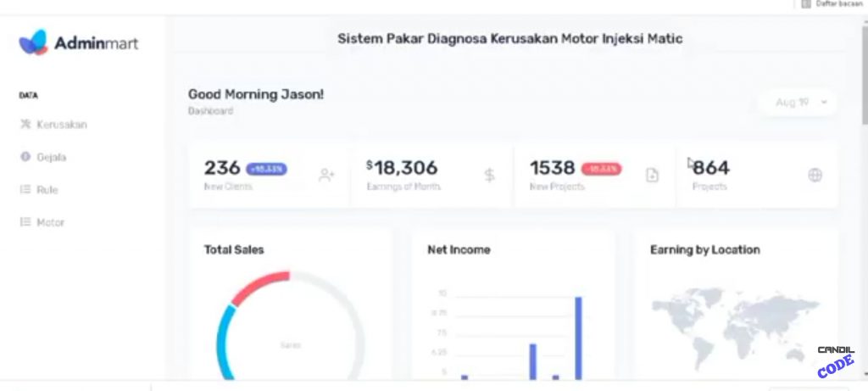Click the globe icon on Projects card
Screen dimensions: 868x391
coord(815,176)
